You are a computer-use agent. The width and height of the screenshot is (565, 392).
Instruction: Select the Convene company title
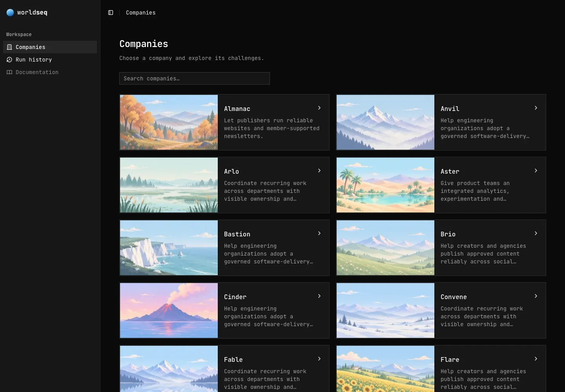click(454, 297)
